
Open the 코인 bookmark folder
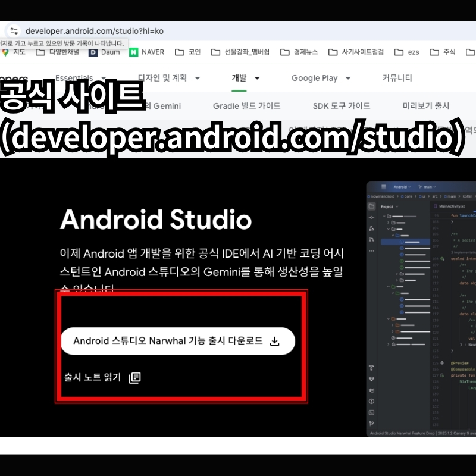coord(188,52)
